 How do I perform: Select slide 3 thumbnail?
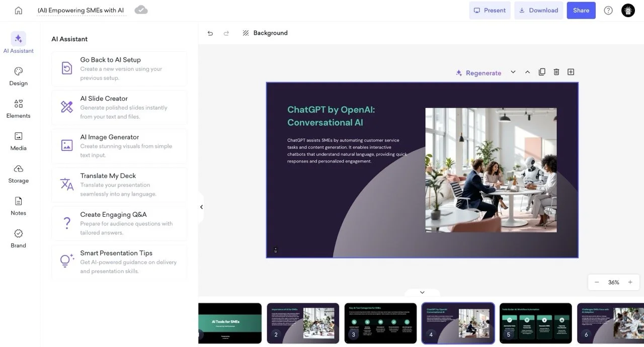coord(380,323)
